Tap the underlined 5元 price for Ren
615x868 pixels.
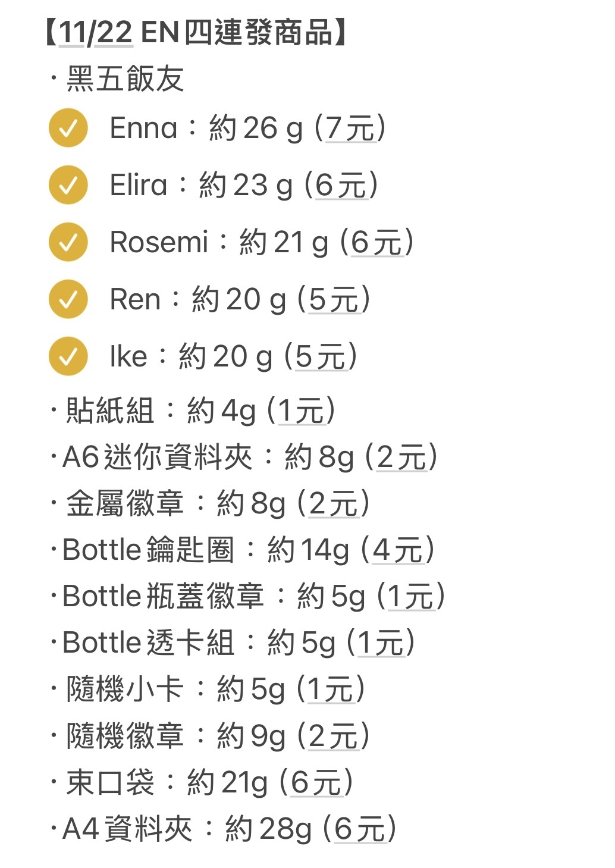pyautogui.click(x=334, y=299)
